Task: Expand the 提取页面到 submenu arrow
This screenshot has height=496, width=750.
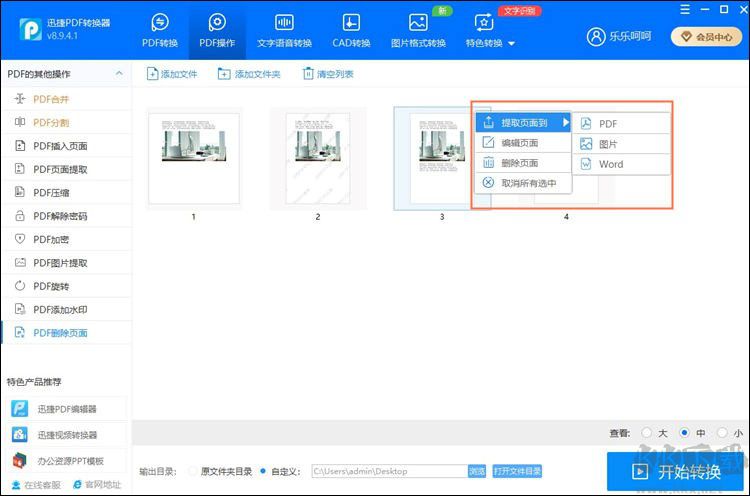Action: pos(565,123)
